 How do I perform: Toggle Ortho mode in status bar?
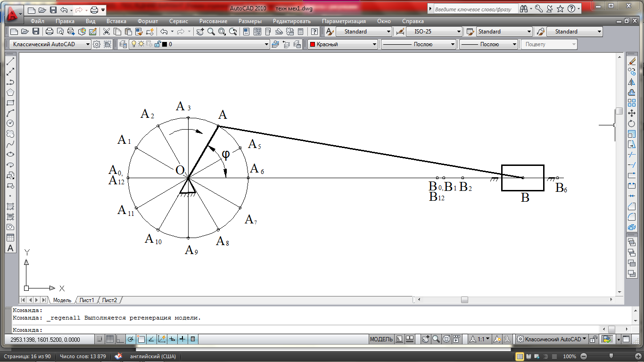tap(120, 339)
